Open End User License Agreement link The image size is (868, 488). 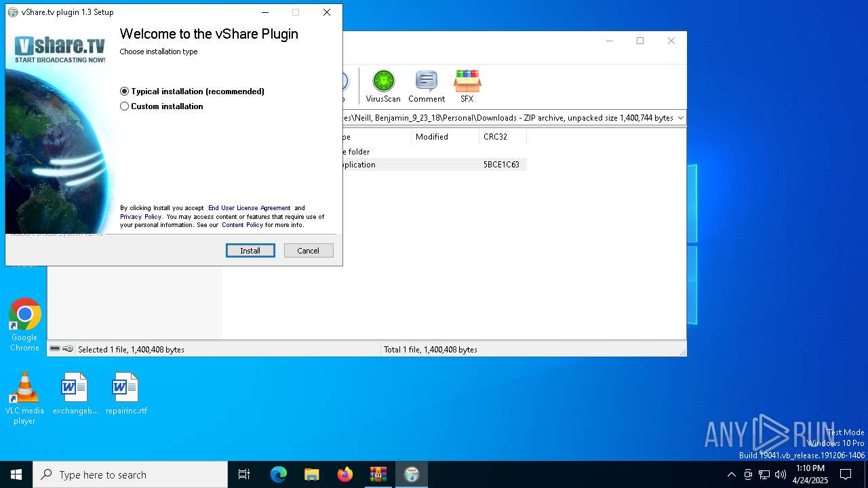(x=250, y=208)
